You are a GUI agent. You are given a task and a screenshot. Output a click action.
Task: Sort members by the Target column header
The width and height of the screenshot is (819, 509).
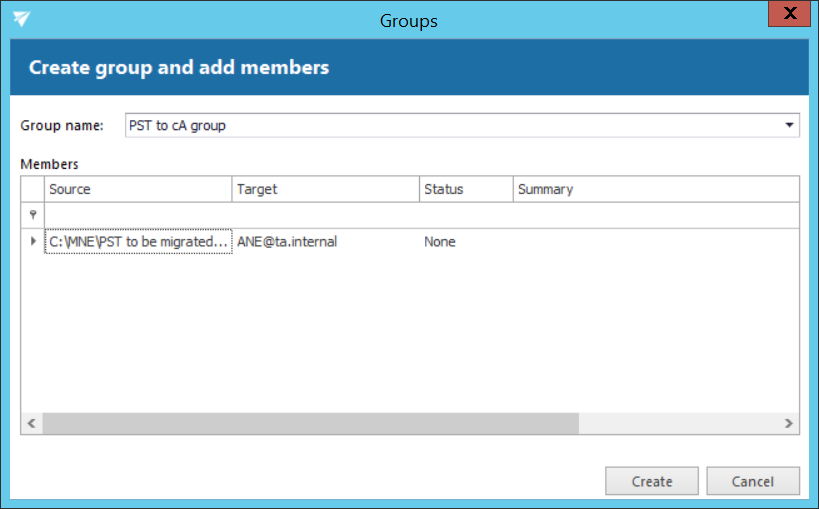[x=325, y=189]
